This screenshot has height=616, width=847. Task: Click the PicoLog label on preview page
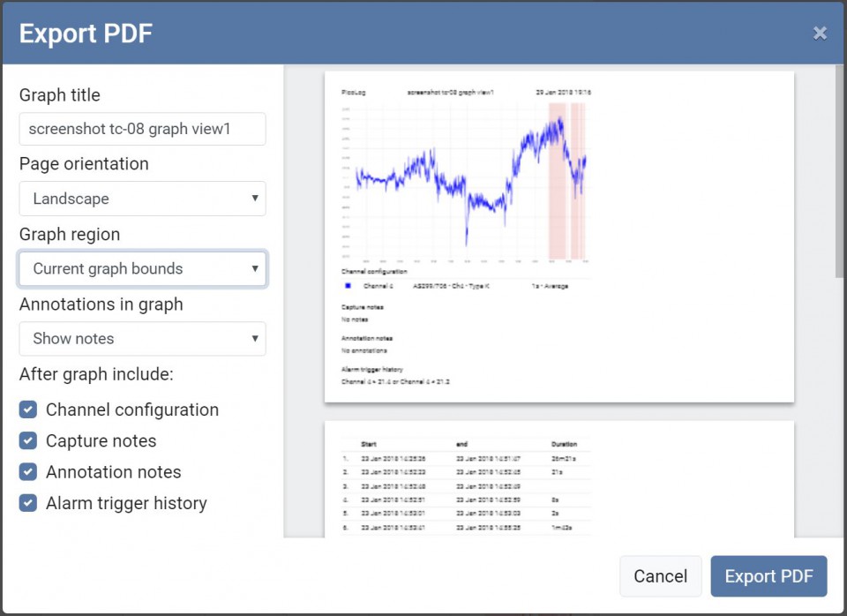click(x=354, y=92)
